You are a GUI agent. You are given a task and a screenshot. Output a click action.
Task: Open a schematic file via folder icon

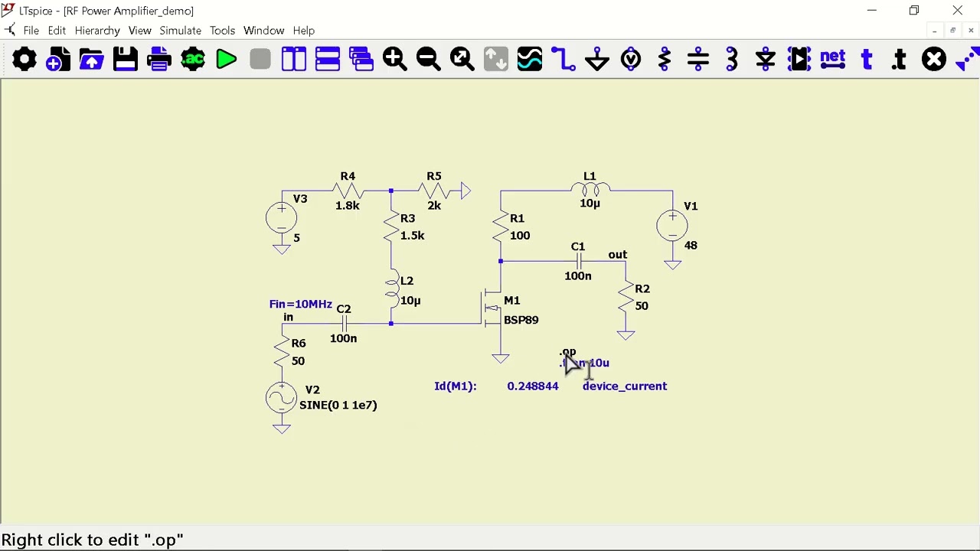(x=91, y=59)
